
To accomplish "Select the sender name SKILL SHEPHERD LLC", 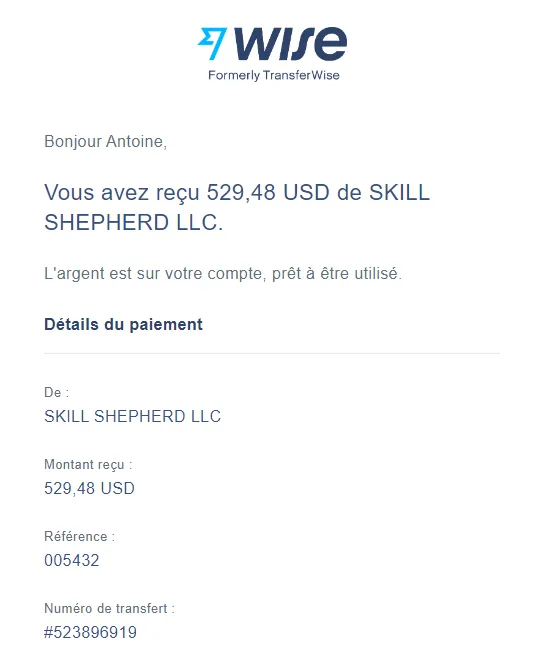I will click(x=132, y=416).
